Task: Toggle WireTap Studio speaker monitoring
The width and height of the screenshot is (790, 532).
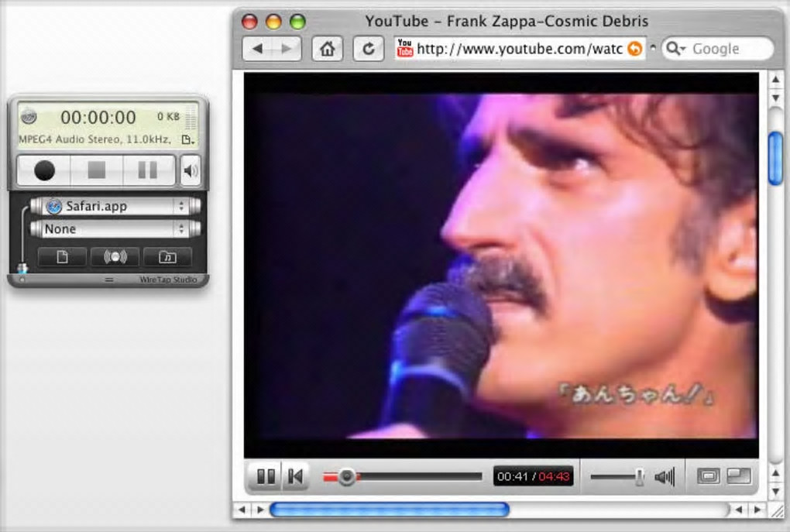Action: [191, 171]
